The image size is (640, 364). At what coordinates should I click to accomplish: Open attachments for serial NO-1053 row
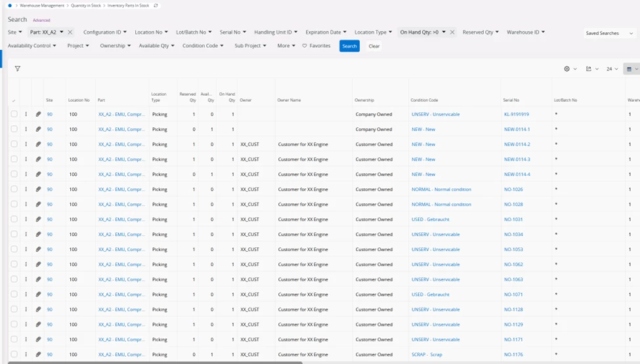click(x=38, y=249)
